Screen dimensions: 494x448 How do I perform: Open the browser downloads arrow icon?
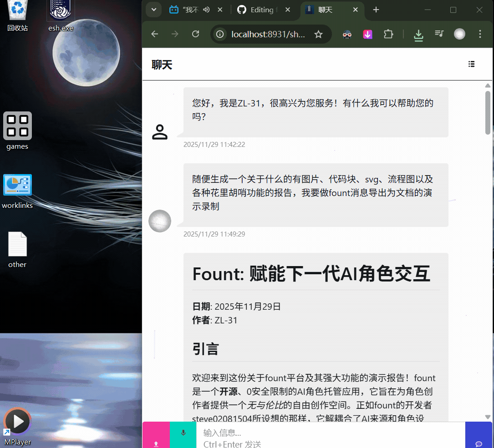(418, 35)
